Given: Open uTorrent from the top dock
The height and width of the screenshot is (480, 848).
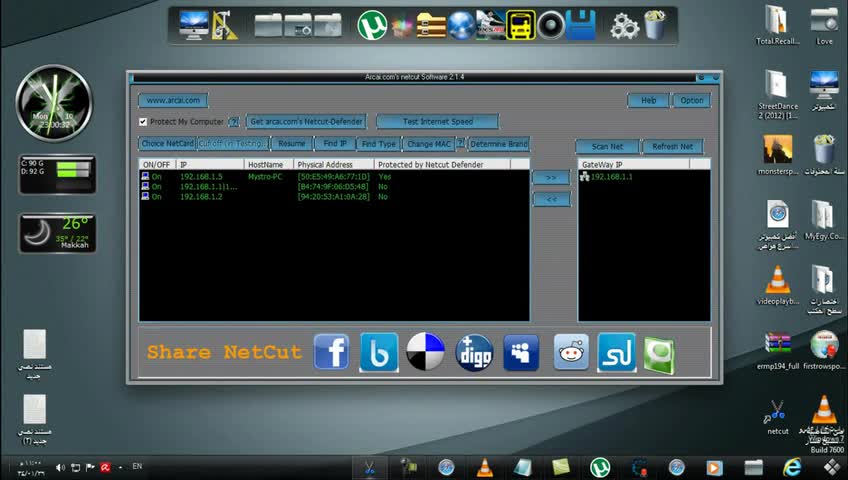Looking at the screenshot, I should tap(372, 25).
